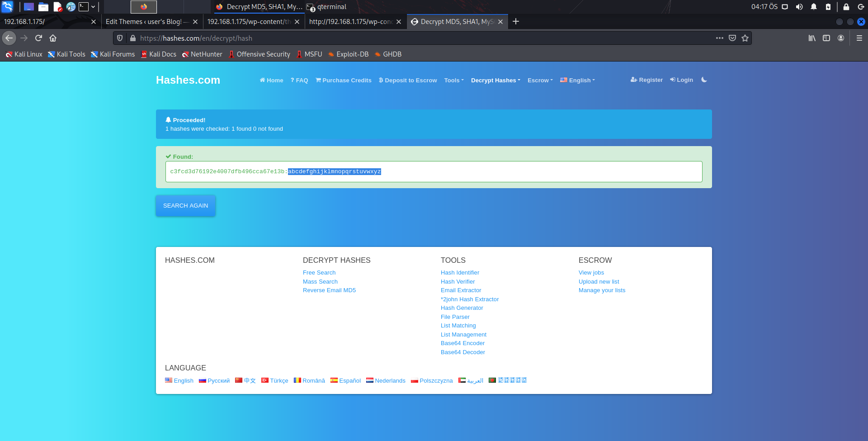Switch to the http://192.168.1.175/wp-con tab

pyautogui.click(x=355, y=21)
